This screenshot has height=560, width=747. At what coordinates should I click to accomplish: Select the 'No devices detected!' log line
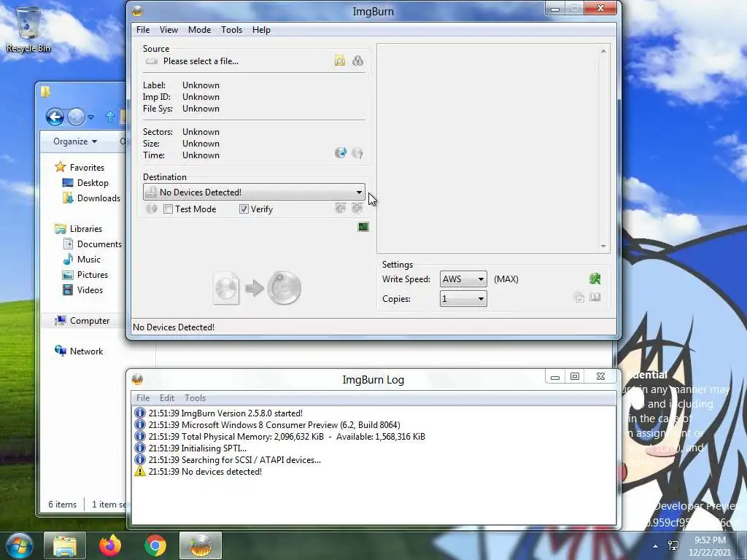[205, 472]
